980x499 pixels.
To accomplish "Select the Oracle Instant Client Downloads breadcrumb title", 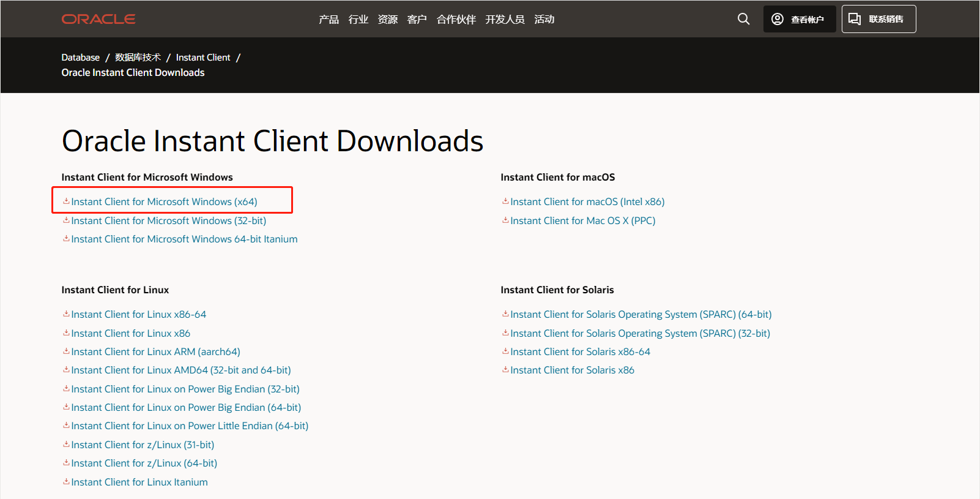I will point(133,72).
